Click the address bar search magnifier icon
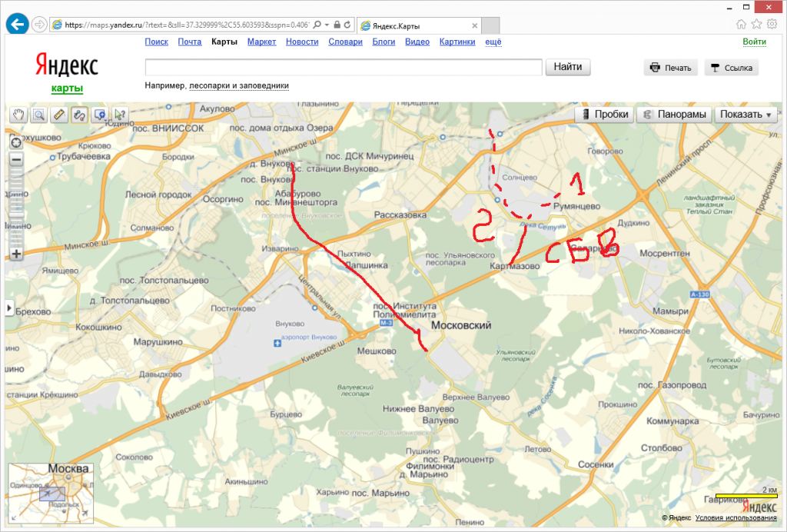 pos(317,25)
